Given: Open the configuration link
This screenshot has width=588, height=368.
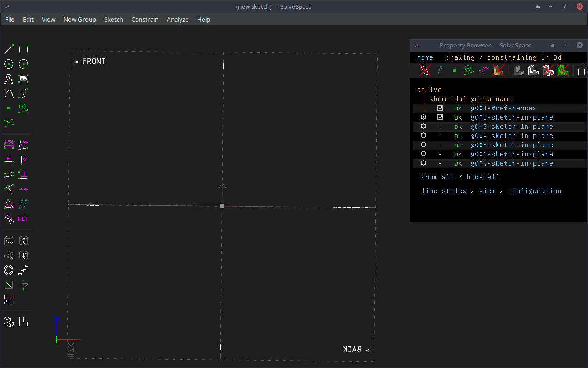Looking at the screenshot, I should point(535,191).
